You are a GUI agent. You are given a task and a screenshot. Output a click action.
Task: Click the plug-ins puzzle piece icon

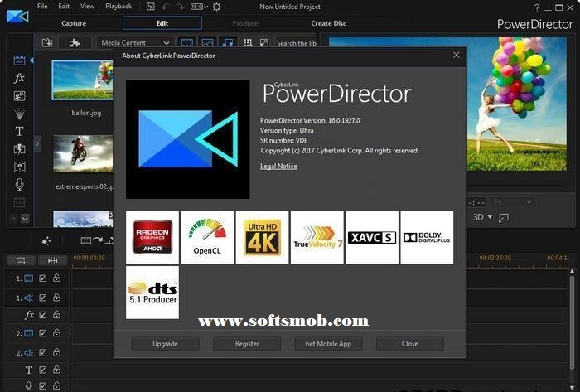[x=75, y=43]
